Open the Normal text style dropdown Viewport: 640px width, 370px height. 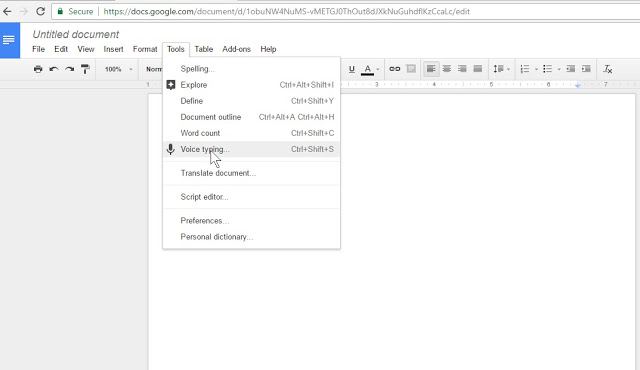(x=154, y=69)
